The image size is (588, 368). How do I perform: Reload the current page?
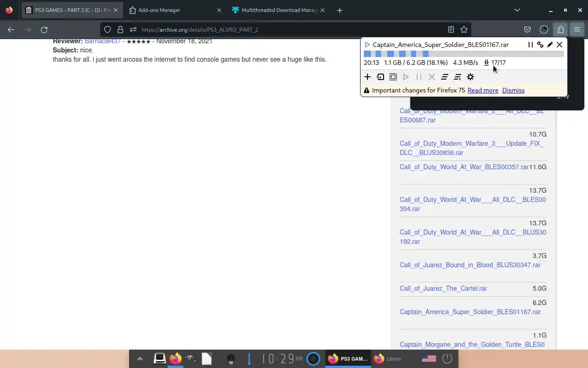point(44,29)
